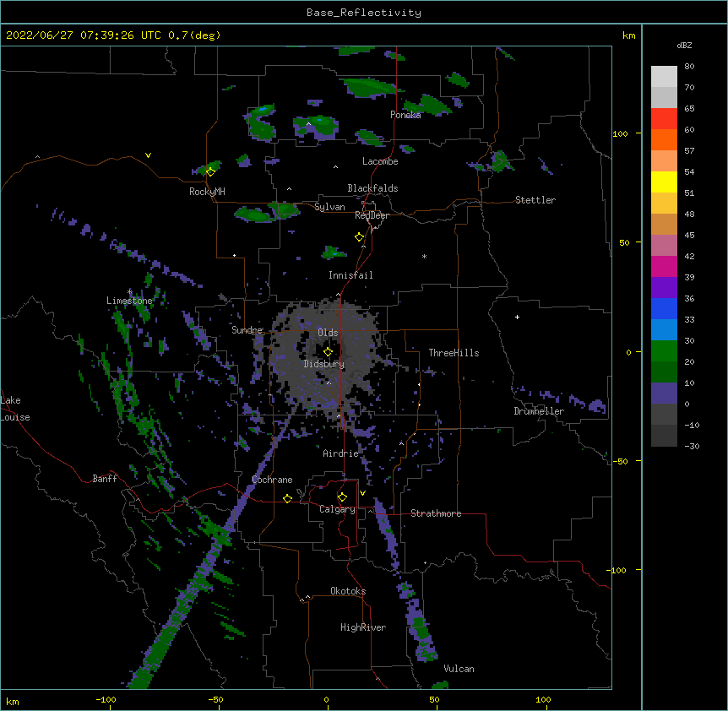Click the Lake Louise label
Viewport: 728px width, 711px height.
15,409
